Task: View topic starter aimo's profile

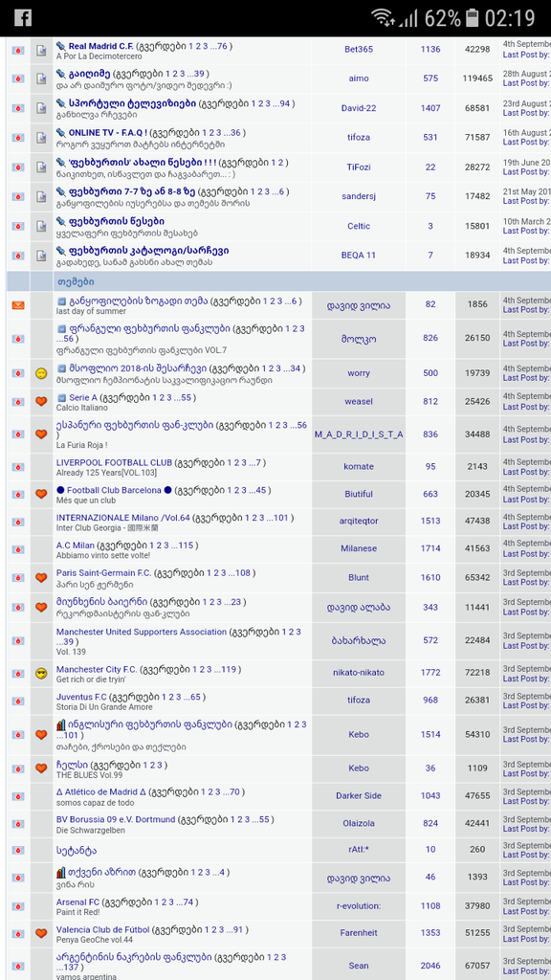Action: (x=359, y=78)
